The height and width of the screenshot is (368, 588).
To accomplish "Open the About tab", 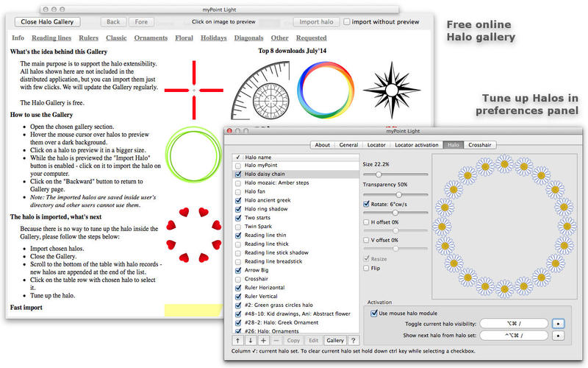I will (x=322, y=145).
